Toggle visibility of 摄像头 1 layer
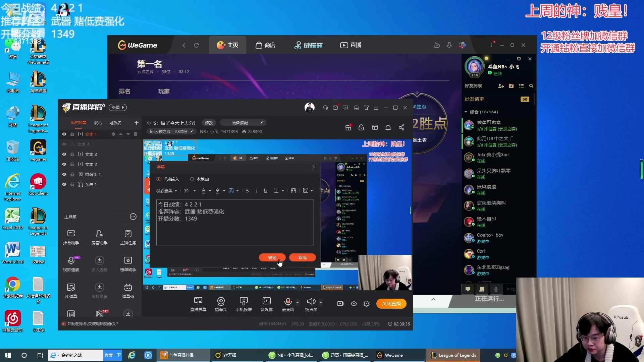 point(64,174)
